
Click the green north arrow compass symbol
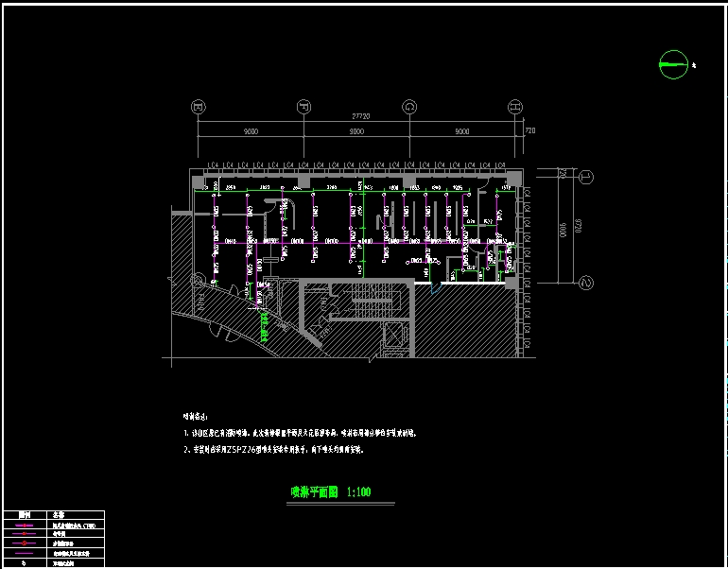click(672, 64)
